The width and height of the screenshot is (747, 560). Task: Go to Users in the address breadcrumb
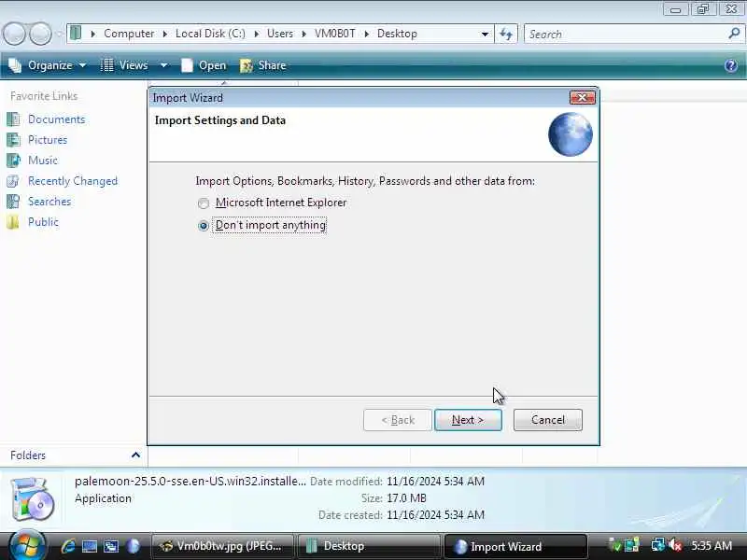point(280,34)
